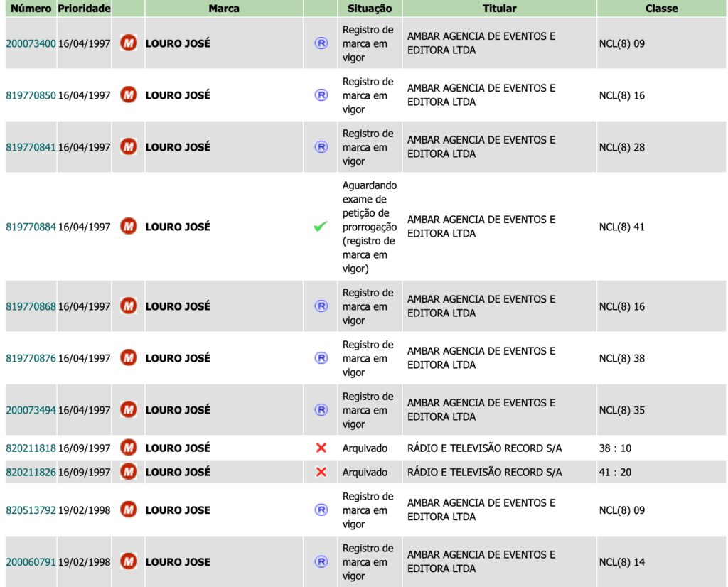728x587 pixels.
Task: Open trademark record number 200060791
Action: coord(31,562)
